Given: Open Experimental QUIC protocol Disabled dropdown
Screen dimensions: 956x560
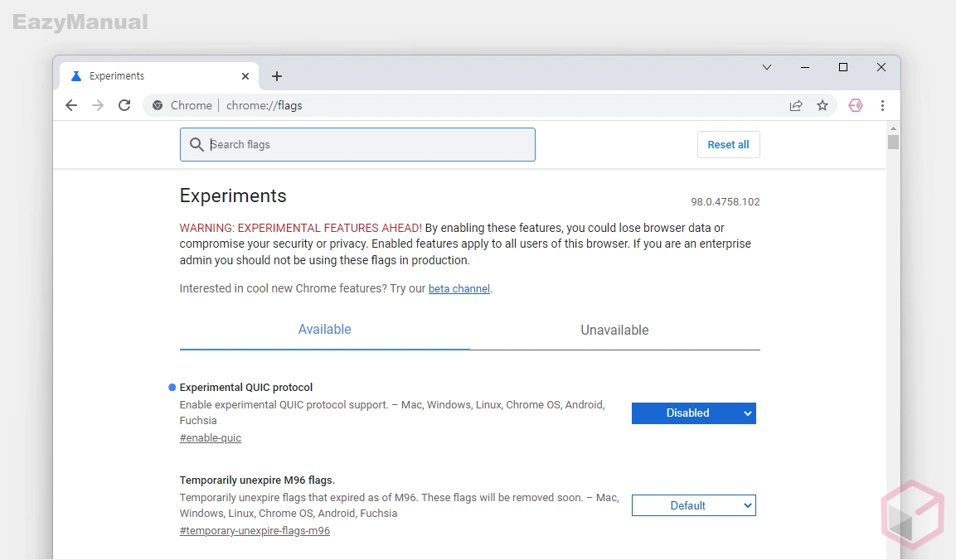Looking at the screenshot, I should tap(694, 413).
